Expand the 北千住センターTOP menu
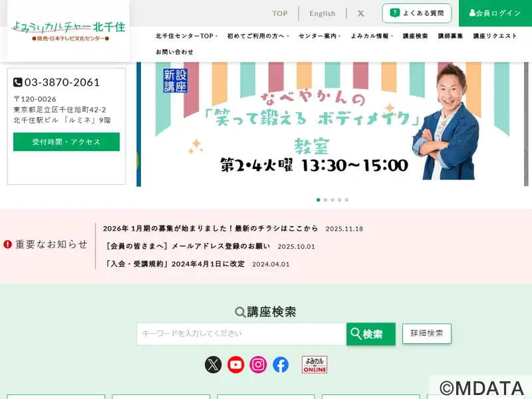This screenshot has height=399, width=532. click(x=187, y=36)
